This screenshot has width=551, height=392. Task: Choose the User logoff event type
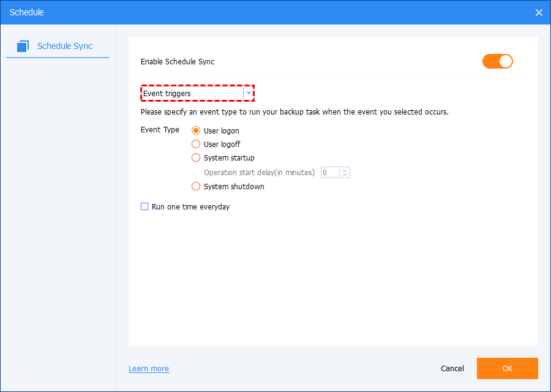pos(196,144)
